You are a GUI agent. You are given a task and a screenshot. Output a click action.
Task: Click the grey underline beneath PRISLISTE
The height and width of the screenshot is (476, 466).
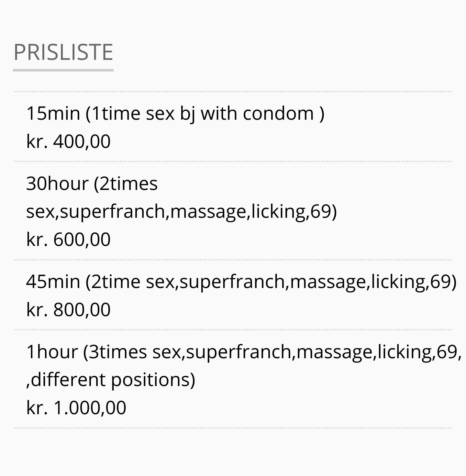[63, 70]
